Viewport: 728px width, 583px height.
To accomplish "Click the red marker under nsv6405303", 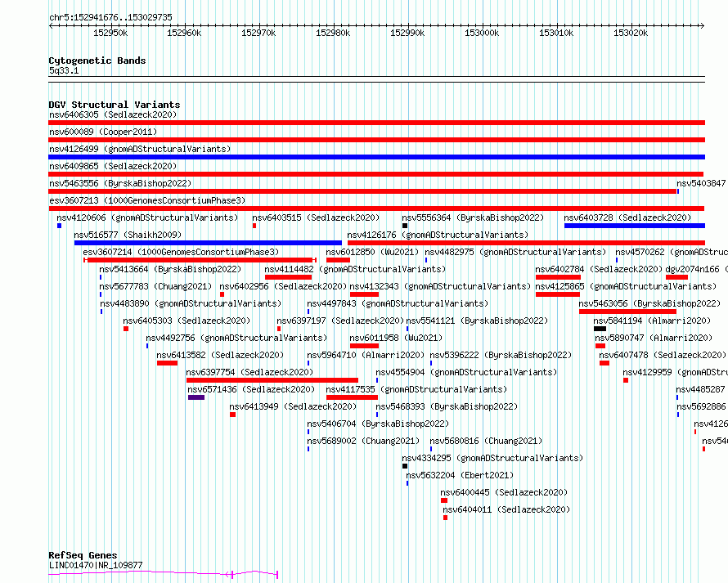I will 126,329.
